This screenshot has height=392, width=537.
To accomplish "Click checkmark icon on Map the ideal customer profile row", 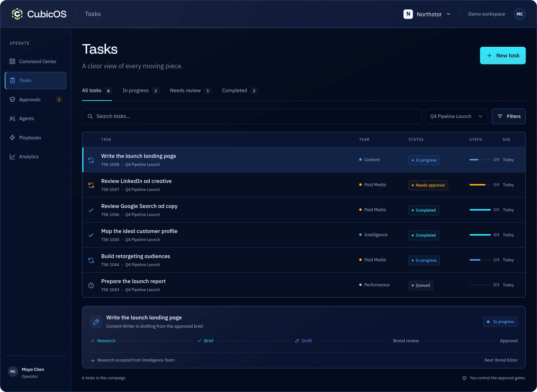I will point(91,235).
